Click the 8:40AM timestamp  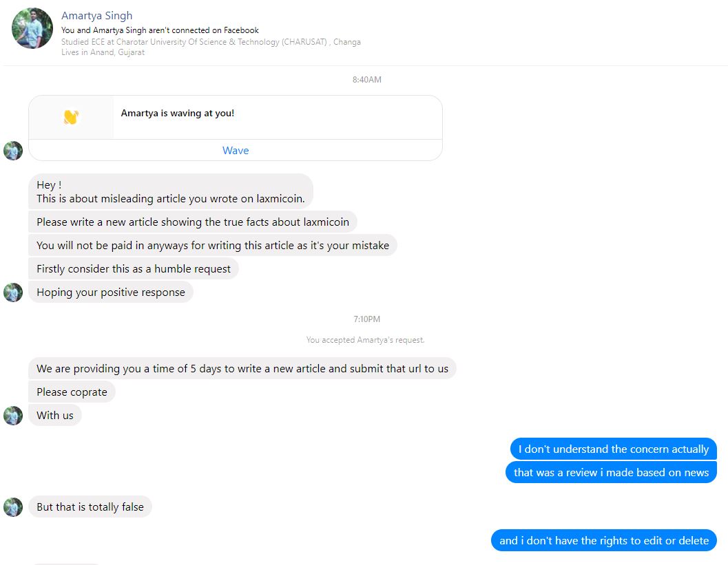(x=367, y=80)
